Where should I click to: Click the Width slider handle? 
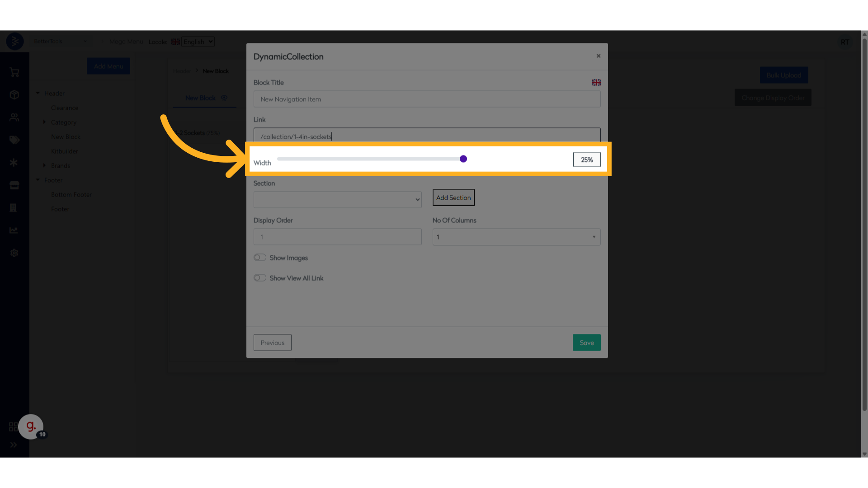tap(463, 159)
